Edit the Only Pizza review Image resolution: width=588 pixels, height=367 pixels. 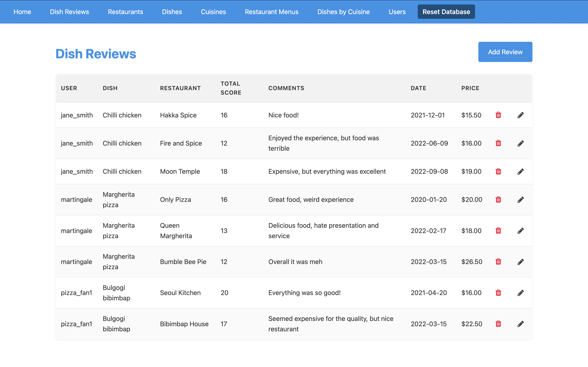coord(521,200)
